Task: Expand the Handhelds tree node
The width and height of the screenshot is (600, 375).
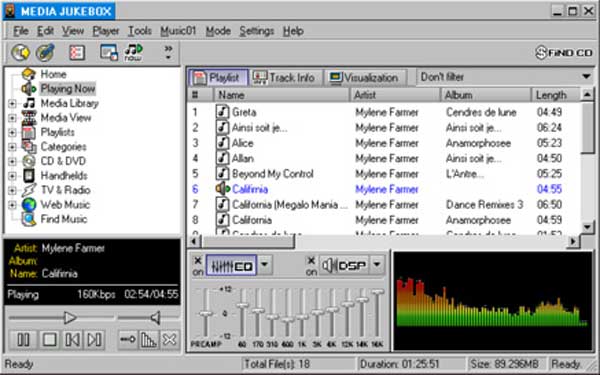Action: tap(12, 176)
